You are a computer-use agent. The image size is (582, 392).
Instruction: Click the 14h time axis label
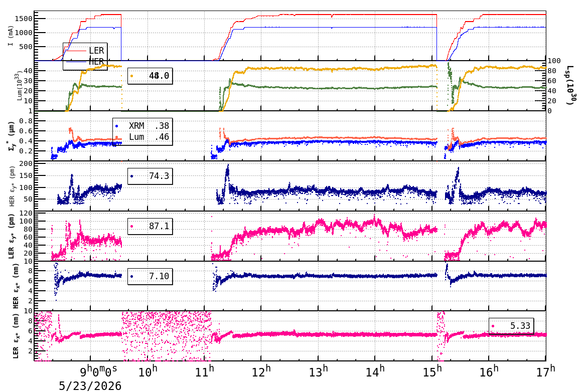click(375, 371)
